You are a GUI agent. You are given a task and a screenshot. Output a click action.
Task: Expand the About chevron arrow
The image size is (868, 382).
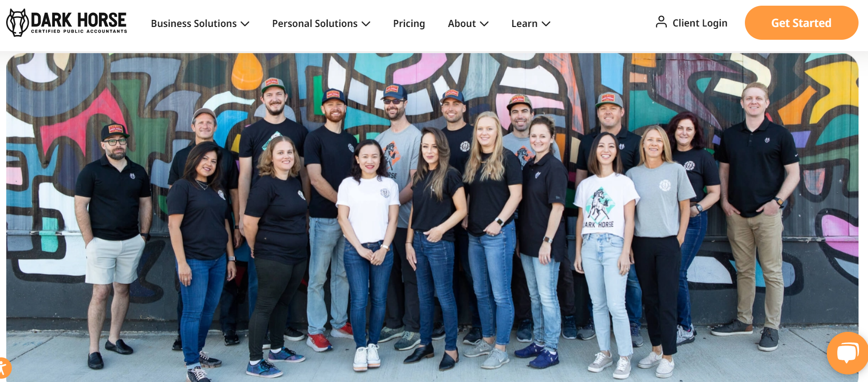pyautogui.click(x=484, y=24)
